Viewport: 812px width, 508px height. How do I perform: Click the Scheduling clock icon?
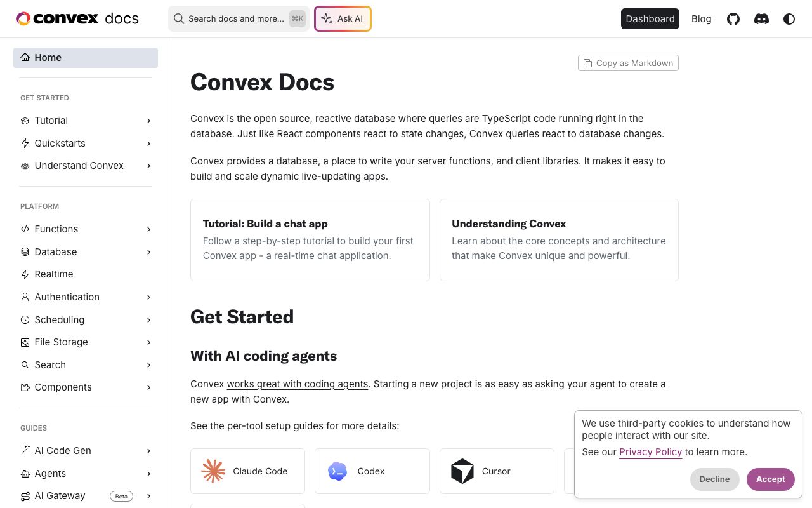tap(25, 320)
